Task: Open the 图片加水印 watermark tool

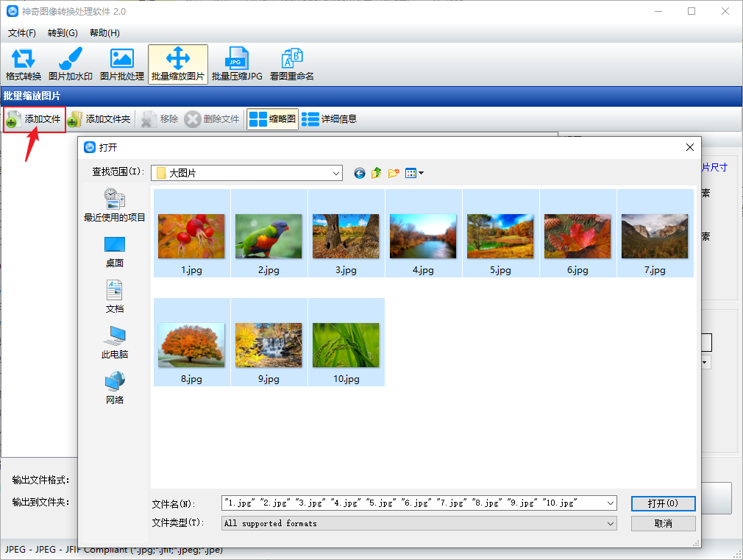Action: [x=70, y=65]
